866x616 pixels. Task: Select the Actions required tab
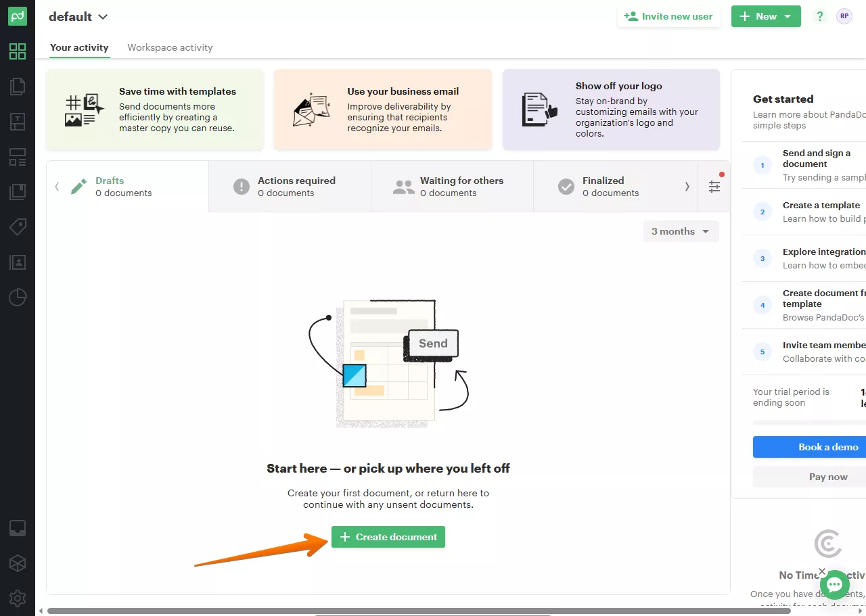click(290, 187)
